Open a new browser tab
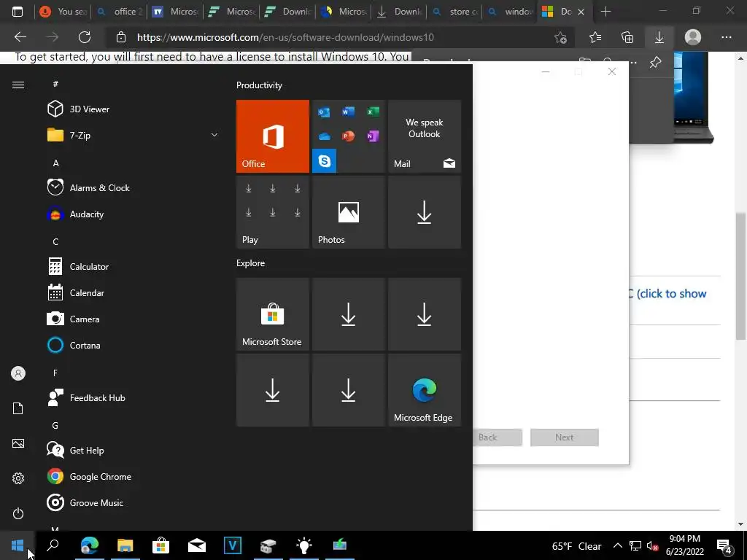This screenshot has width=747, height=560. coord(605,12)
